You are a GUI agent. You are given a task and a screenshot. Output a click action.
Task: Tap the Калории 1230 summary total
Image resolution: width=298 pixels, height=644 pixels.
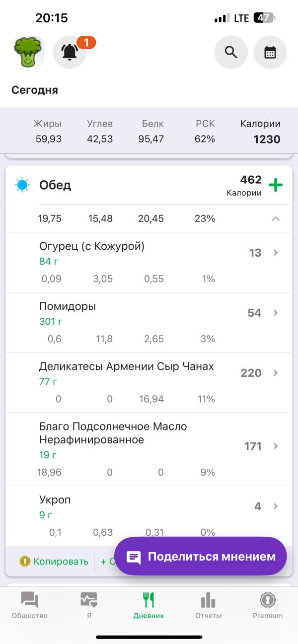[261, 132]
